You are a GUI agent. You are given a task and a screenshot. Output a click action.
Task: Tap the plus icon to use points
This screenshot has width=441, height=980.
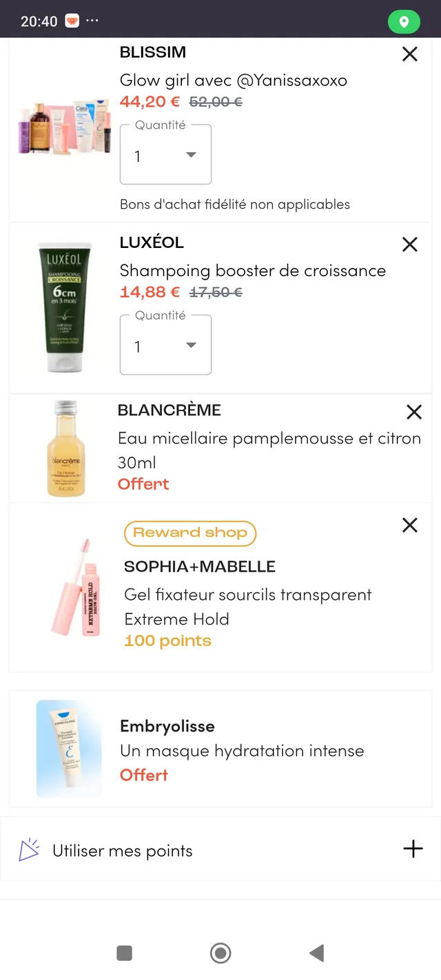[413, 848]
